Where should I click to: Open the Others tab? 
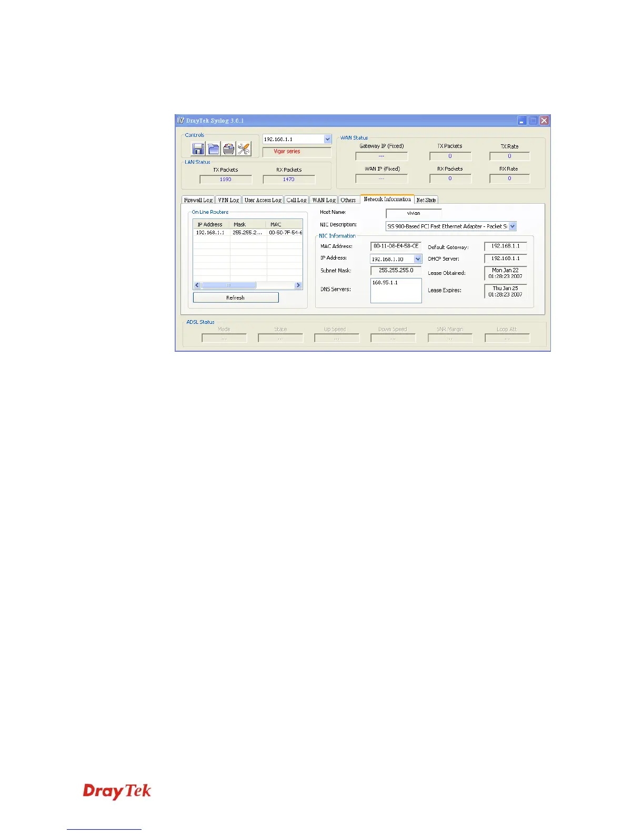tap(348, 200)
